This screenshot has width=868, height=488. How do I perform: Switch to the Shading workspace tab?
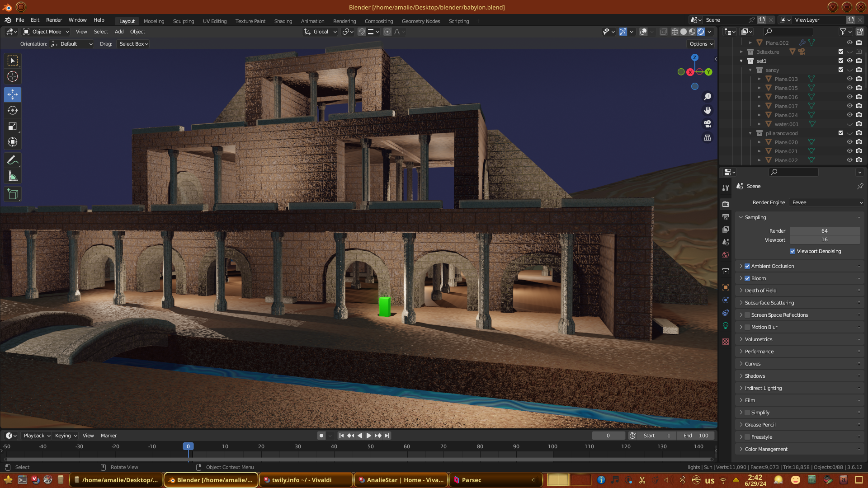[283, 21]
